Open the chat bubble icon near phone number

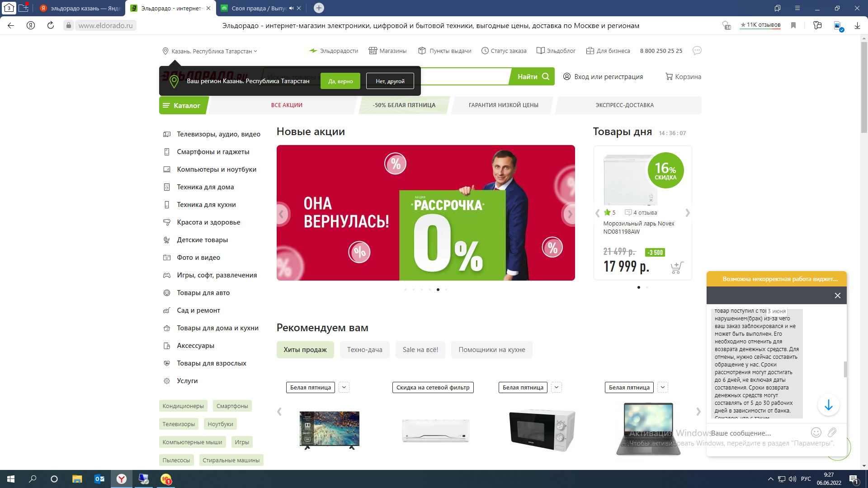(697, 51)
